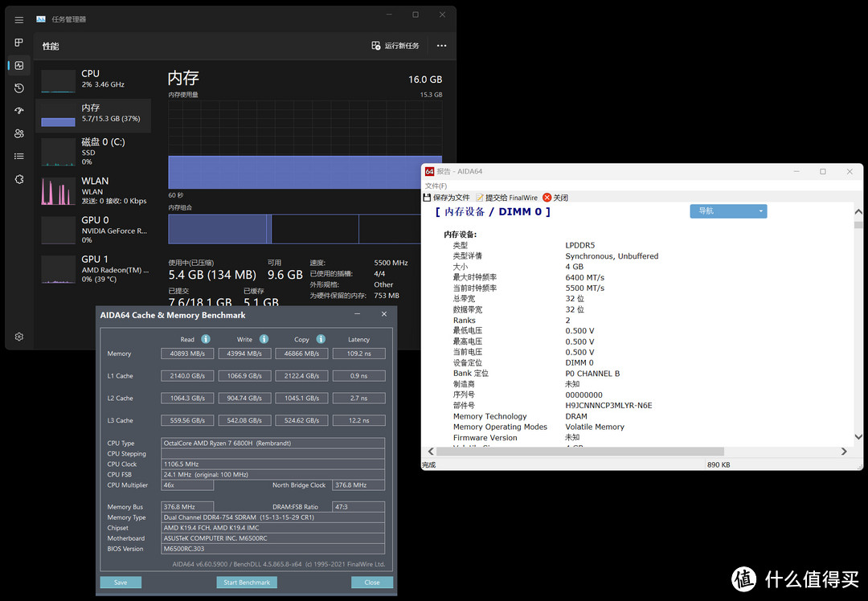Viewport: 868px width, 601px height.
Task: Open Startup apps icon in Task Manager sidebar
Action: point(18,111)
